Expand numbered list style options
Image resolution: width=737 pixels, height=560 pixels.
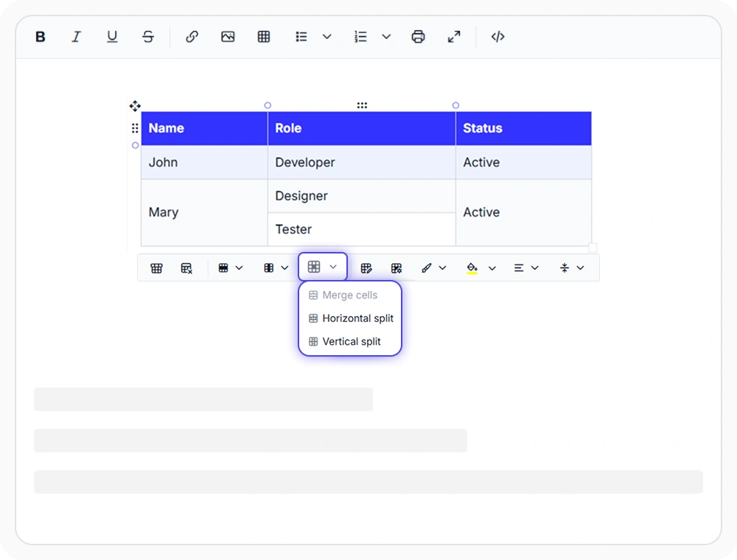click(x=386, y=37)
